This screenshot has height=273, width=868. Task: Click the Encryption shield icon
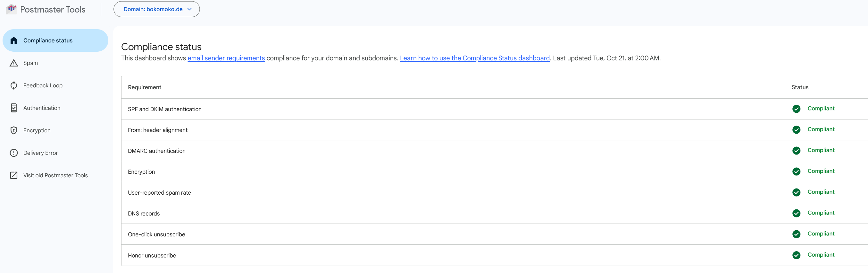click(14, 130)
